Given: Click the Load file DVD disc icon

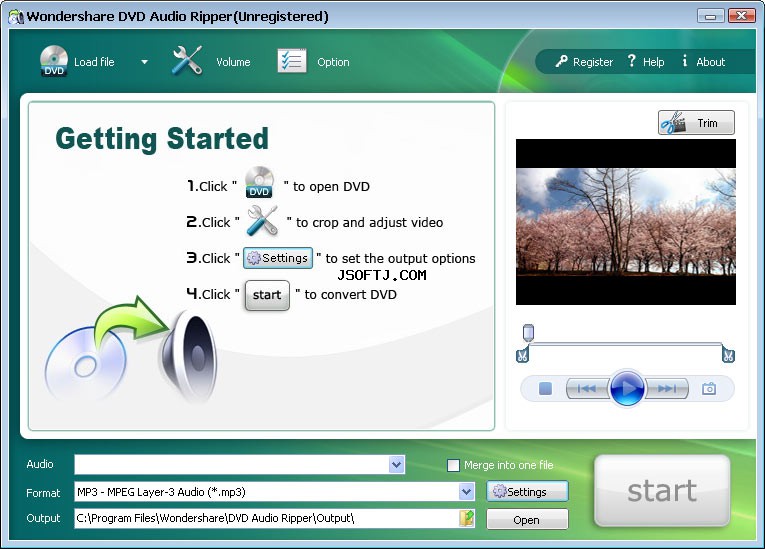Looking at the screenshot, I should tap(54, 61).
